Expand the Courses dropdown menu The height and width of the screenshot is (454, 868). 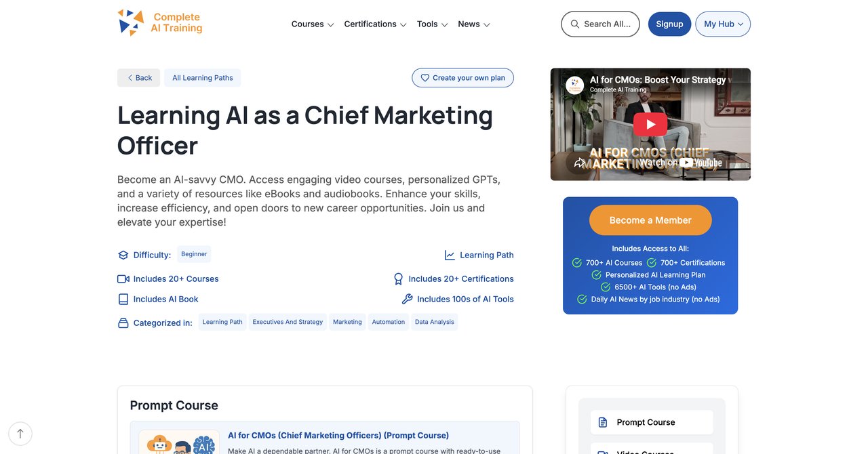tap(313, 24)
